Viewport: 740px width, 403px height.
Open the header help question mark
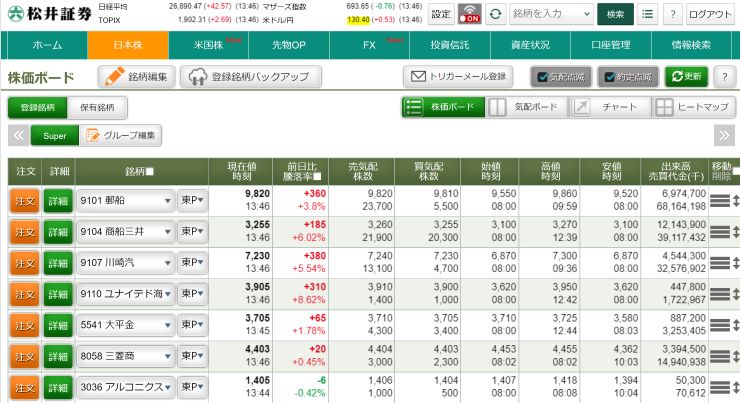[x=673, y=14]
